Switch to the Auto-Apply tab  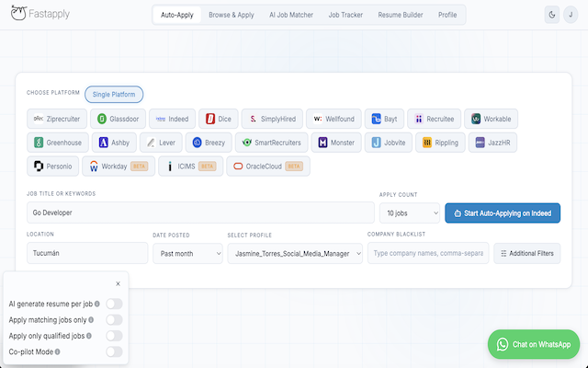click(x=177, y=15)
